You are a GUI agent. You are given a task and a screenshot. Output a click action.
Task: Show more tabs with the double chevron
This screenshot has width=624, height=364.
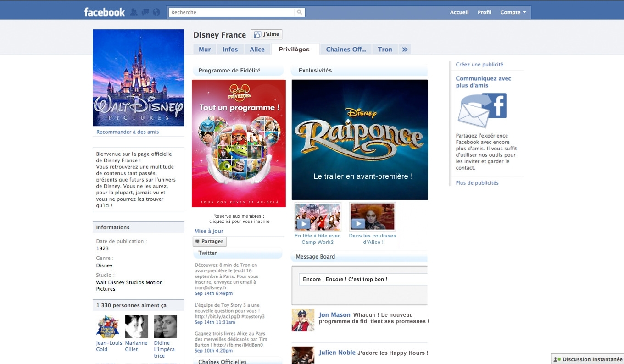(x=405, y=50)
